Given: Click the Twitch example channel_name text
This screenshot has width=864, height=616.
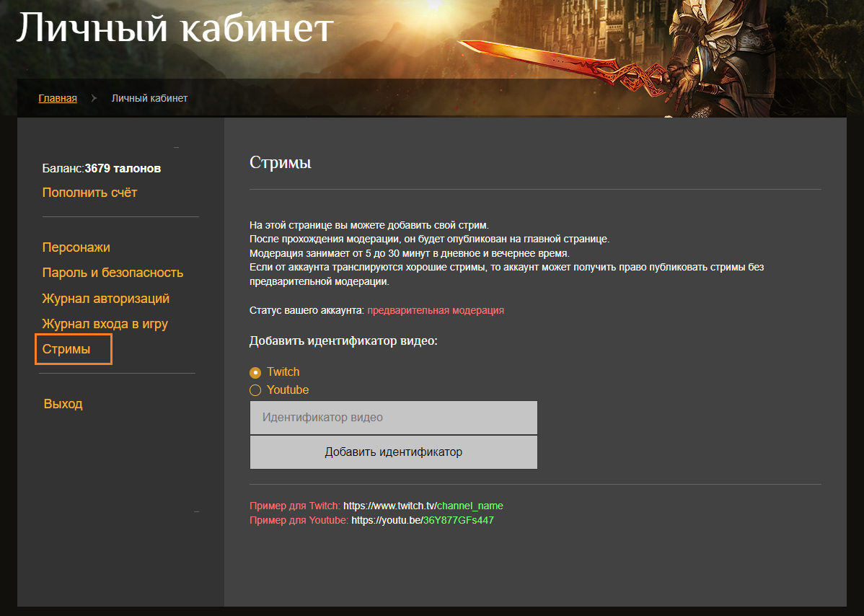Looking at the screenshot, I should click(470, 506).
